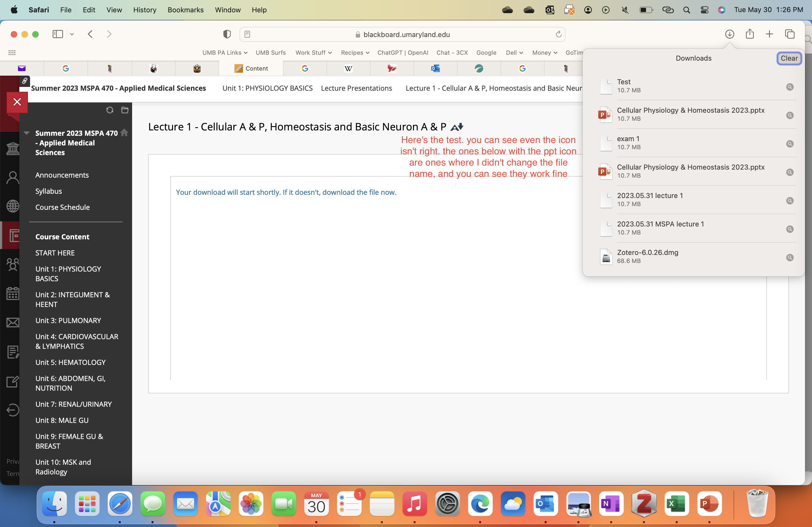
Task: Click the download the file now link
Action: pyautogui.click(x=359, y=192)
